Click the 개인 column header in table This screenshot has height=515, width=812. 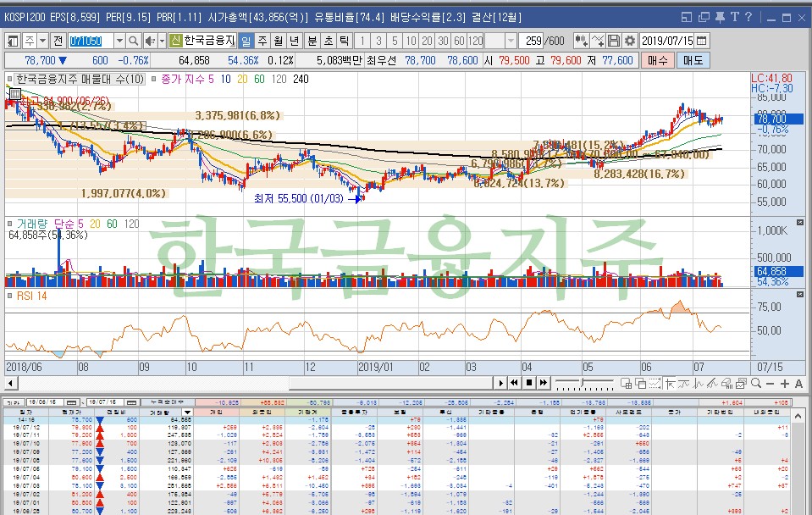(x=217, y=413)
